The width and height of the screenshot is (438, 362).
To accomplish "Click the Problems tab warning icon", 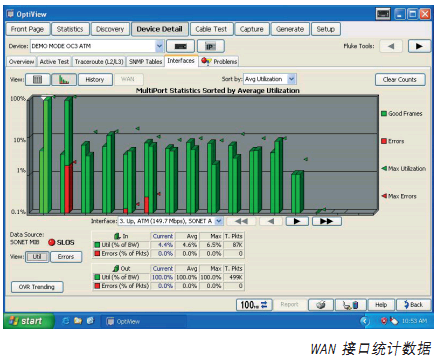I will (206, 61).
